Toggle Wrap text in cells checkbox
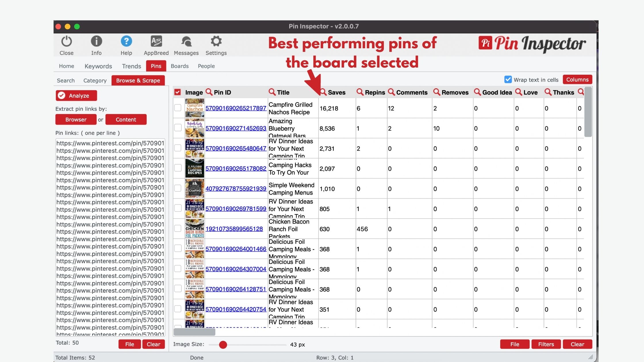 [508, 80]
